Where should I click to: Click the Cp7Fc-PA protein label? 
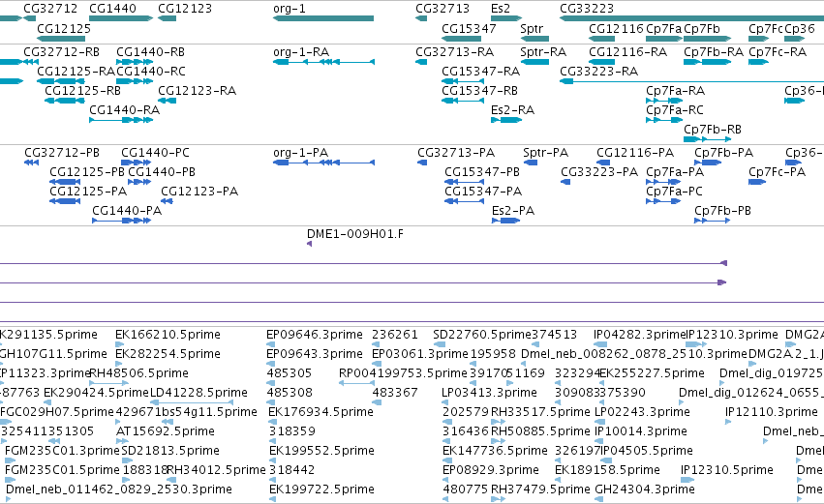pyautogui.click(x=777, y=173)
